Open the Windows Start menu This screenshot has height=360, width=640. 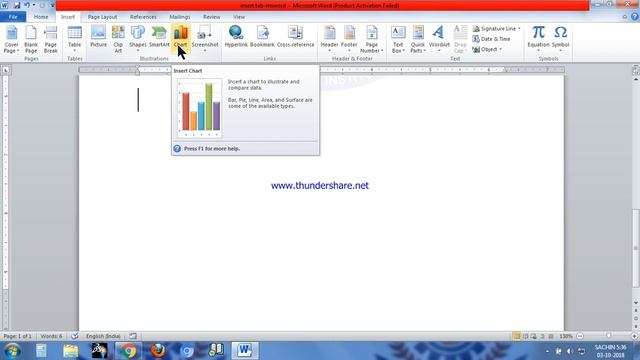click(x=12, y=351)
